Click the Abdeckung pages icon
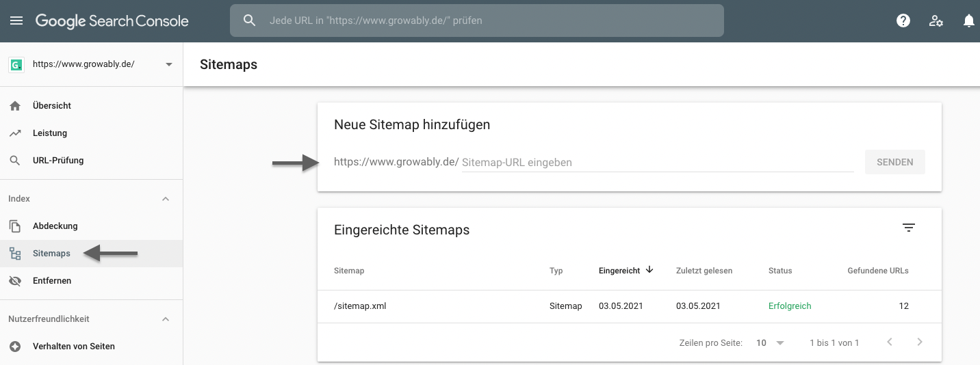Image resolution: width=980 pixels, height=365 pixels. coord(15,226)
